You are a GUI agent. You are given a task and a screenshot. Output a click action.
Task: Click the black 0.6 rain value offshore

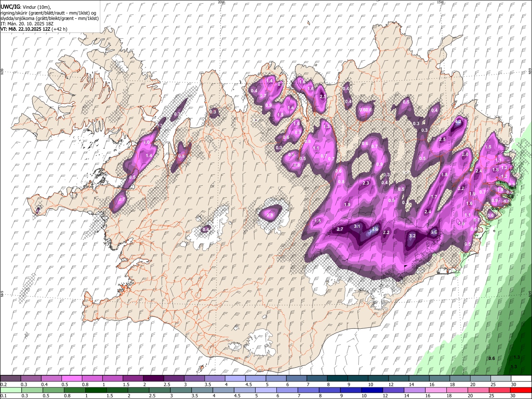tap(492, 358)
